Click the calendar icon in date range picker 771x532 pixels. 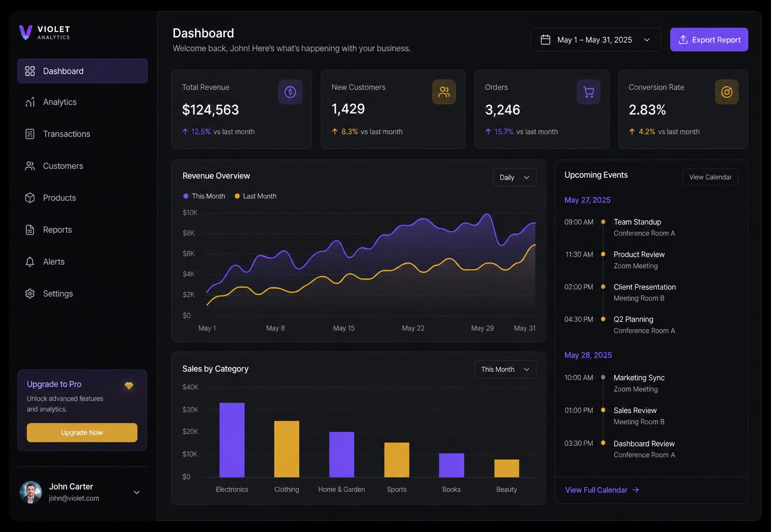(x=545, y=40)
